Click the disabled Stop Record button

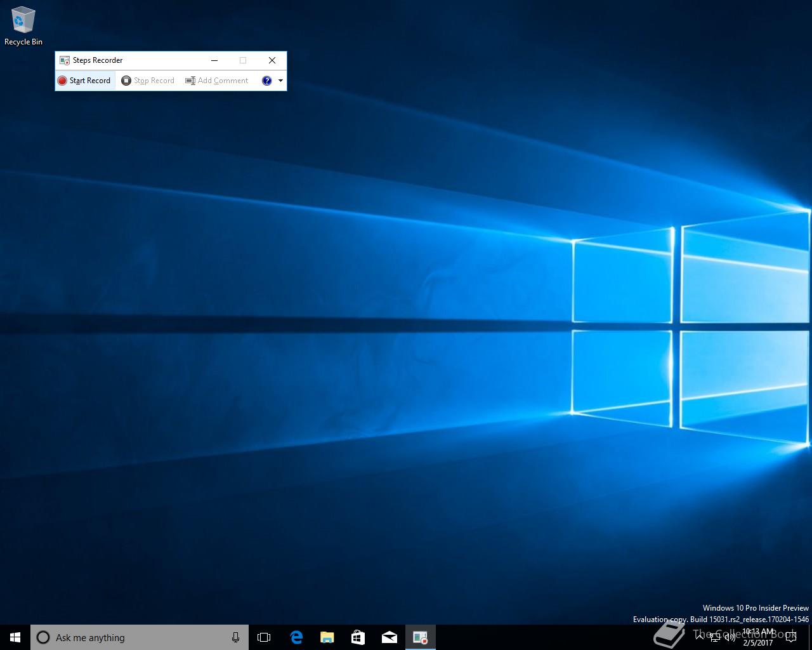point(148,81)
